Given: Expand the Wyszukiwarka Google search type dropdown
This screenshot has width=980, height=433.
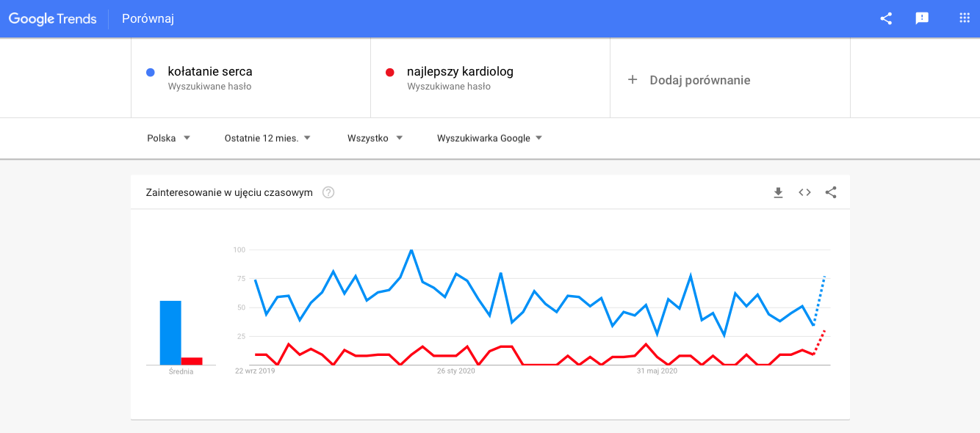Looking at the screenshot, I should (x=489, y=138).
